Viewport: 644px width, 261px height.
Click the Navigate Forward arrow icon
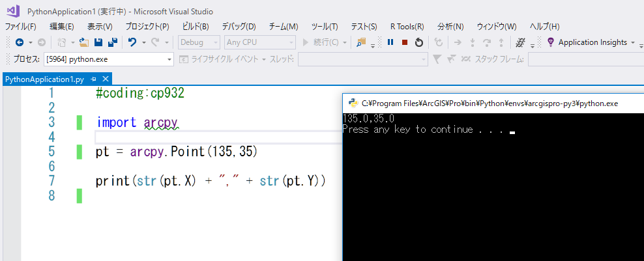[42, 42]
